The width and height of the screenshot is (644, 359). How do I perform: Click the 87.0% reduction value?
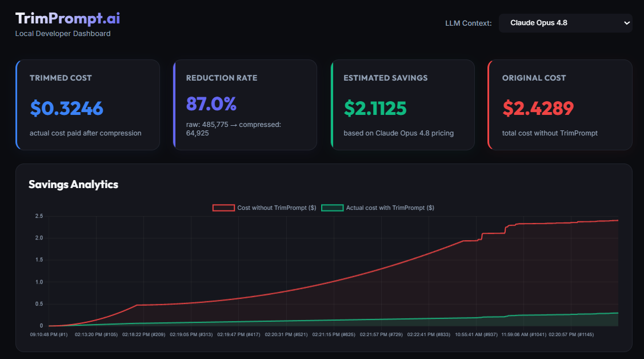pyautogui.click(x=211, y=104)
